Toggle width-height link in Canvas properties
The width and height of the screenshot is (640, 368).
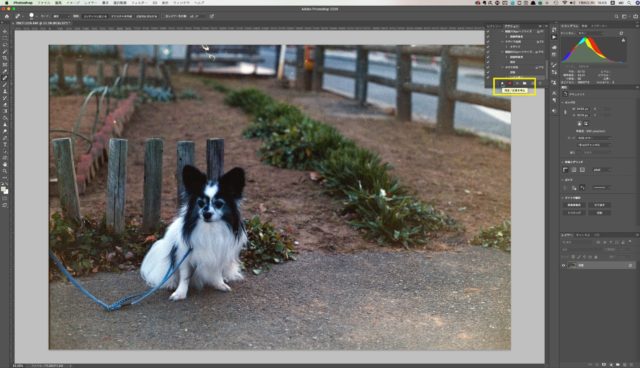click(565, 112)
